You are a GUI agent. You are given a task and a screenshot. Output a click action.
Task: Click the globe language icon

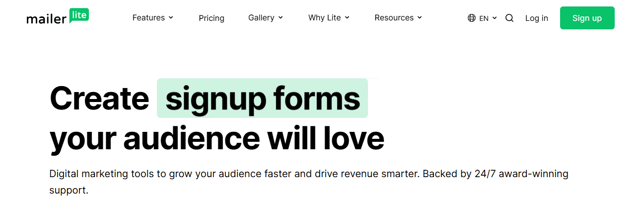(472, 18)
